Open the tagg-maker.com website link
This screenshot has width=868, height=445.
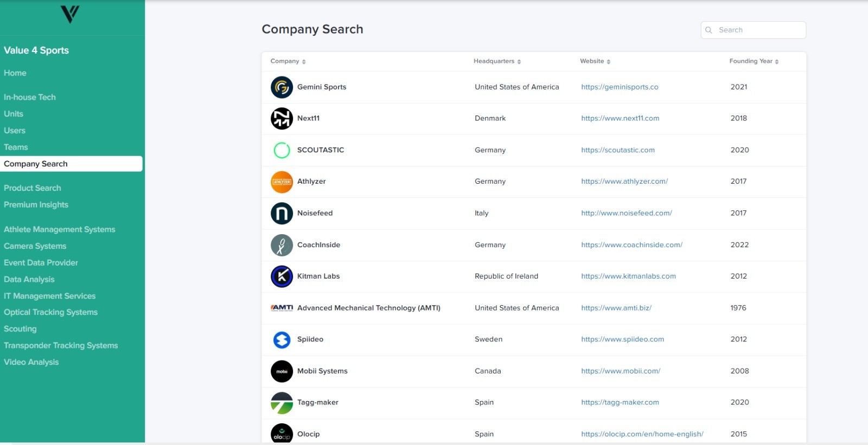click(x=620, y=403)
